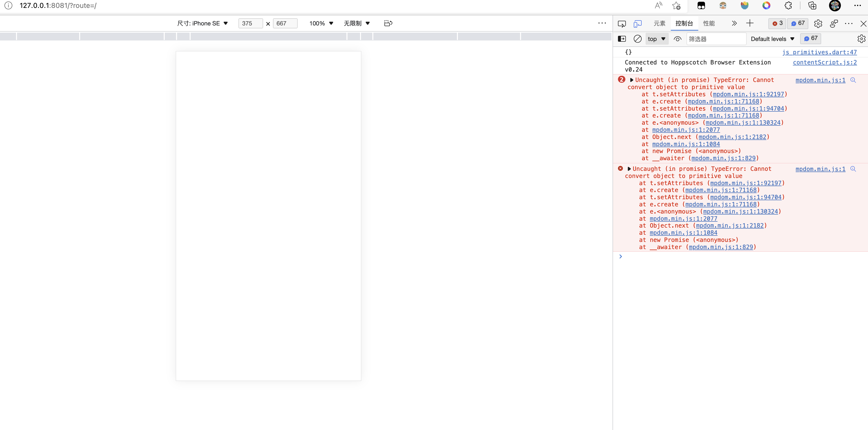Clear the console output
This screenshot has height=430, width=868.
point(637,39)
